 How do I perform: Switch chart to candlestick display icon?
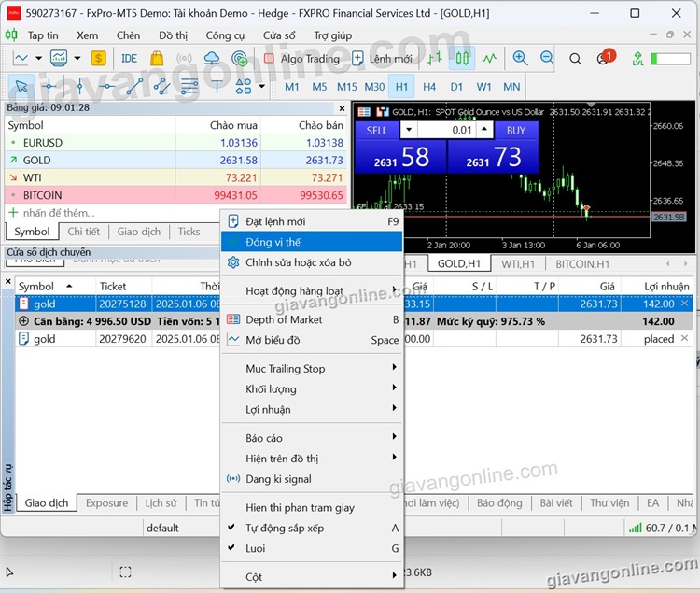(x=462, y=58)
